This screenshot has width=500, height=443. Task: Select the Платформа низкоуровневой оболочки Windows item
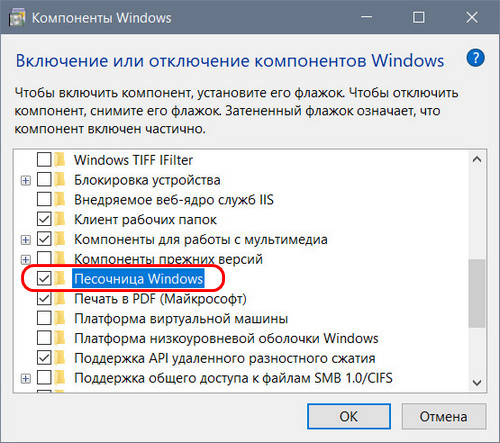pyautogui.click(x=226, y=338)
